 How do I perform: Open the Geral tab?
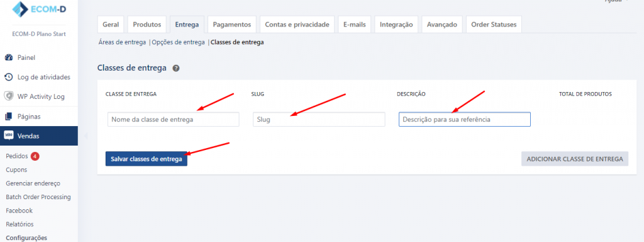[111, 25]
